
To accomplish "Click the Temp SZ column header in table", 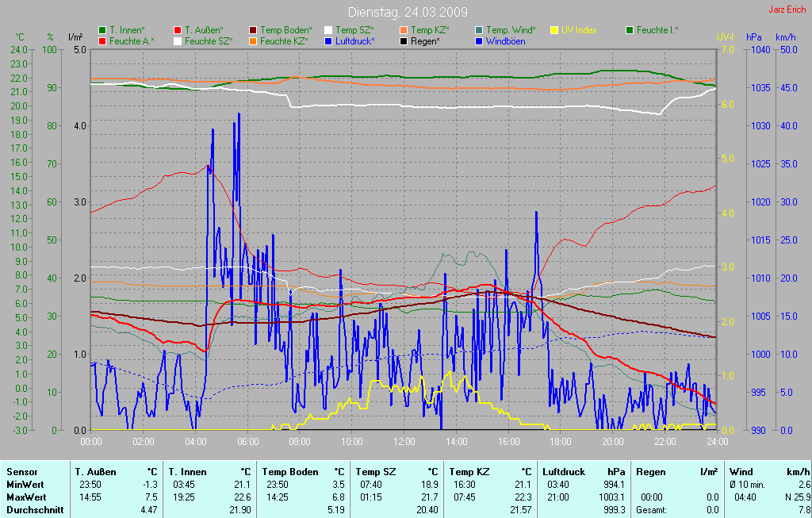I will coord(375,472).
